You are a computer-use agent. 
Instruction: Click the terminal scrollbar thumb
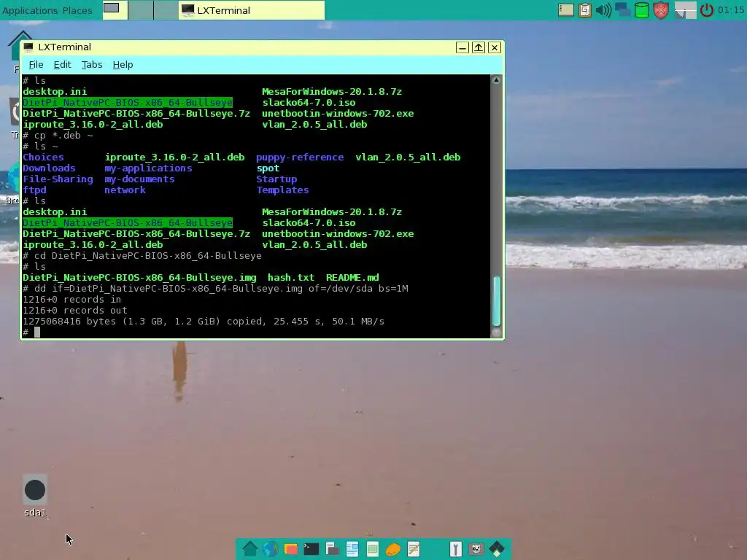pyautogui.click(x=496, y=300)
